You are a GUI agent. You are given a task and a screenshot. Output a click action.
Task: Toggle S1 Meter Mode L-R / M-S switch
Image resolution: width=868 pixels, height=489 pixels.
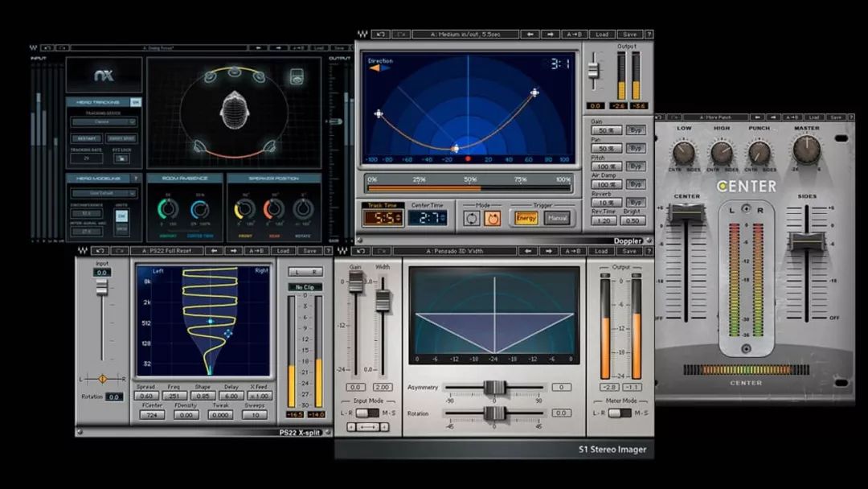[619, 413]
